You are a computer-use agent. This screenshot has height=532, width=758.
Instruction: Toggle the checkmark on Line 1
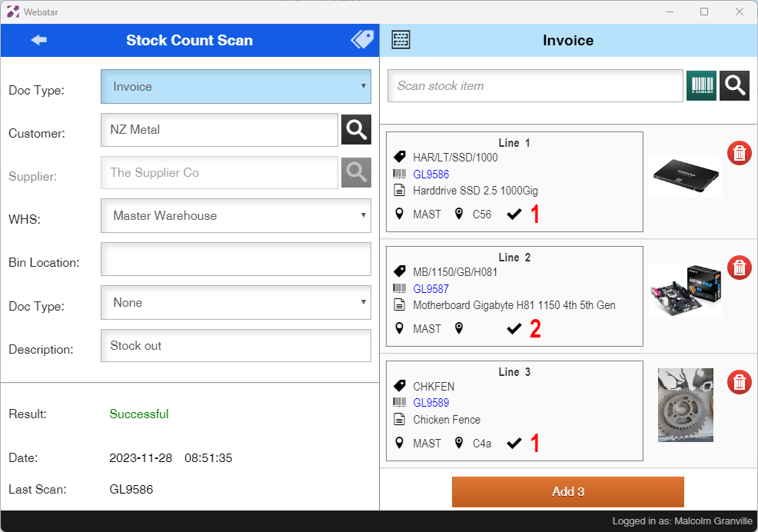click(514, 214)
